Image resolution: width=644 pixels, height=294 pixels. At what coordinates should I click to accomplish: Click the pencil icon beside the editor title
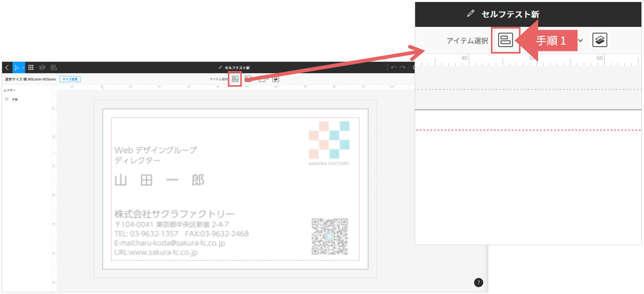[x=221, y=68]
